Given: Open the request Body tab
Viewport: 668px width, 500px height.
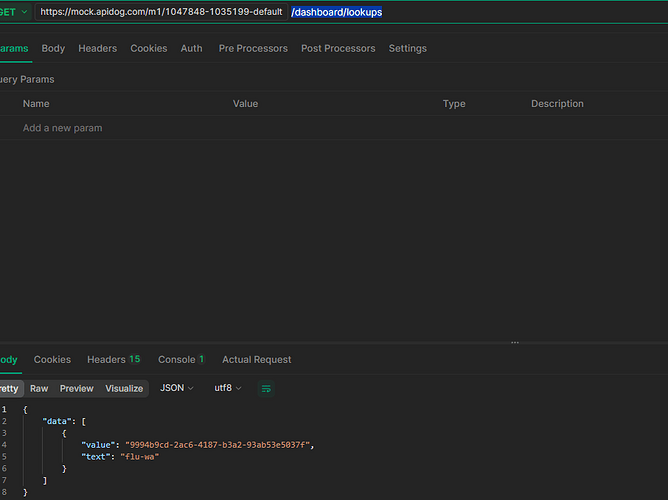Looking at the screenshot, I should (53, 49).
